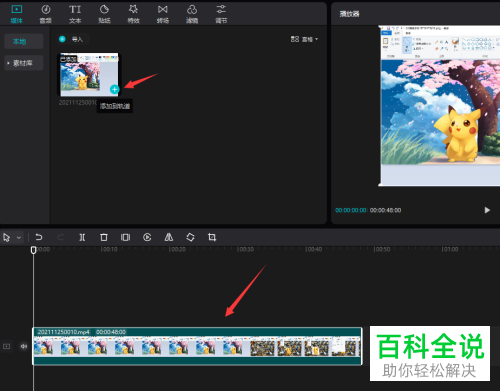Open the 宫格 grid view dropdown
The height and width of the screenshot is (391, 500).
(304, 39)
